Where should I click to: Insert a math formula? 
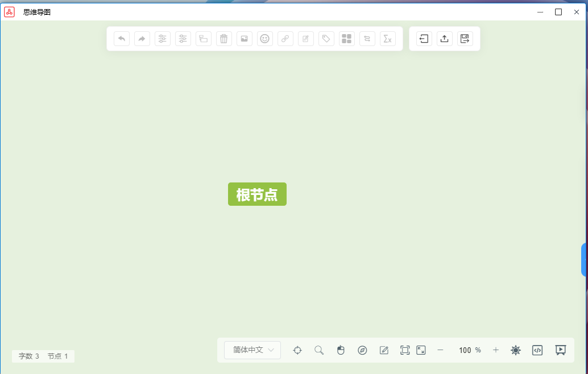click(x=387, y=39)
